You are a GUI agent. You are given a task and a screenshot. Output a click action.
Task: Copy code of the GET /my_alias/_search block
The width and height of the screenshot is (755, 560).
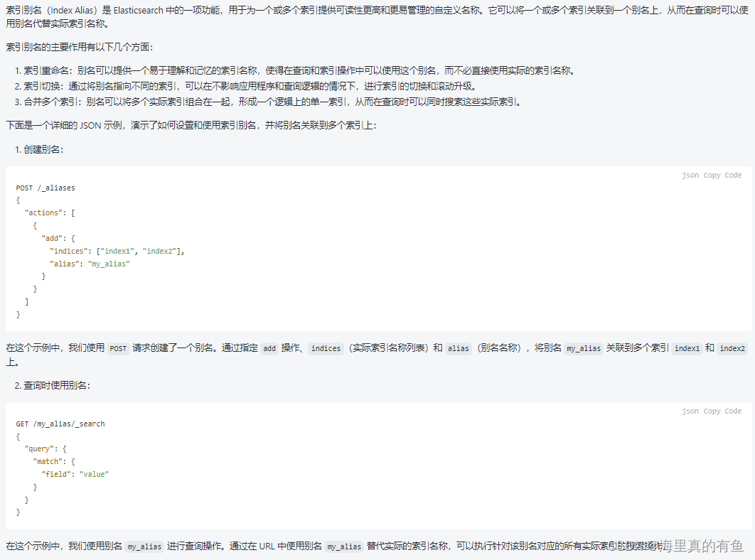click(x=722, y=411)
